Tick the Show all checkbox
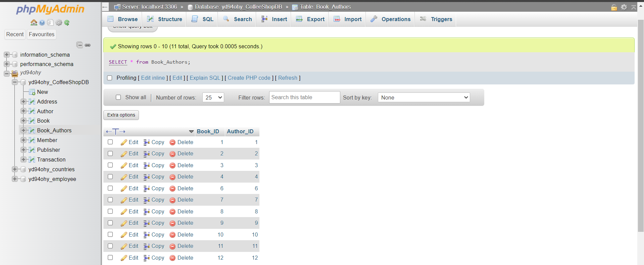644x265 pixels. [x=118, y=97]
